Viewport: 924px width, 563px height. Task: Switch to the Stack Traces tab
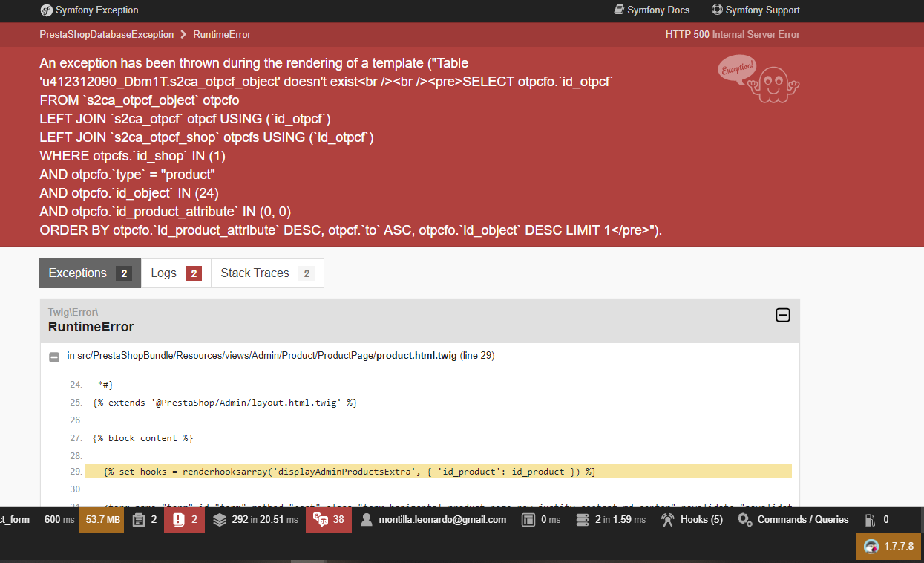click(267, 273)
